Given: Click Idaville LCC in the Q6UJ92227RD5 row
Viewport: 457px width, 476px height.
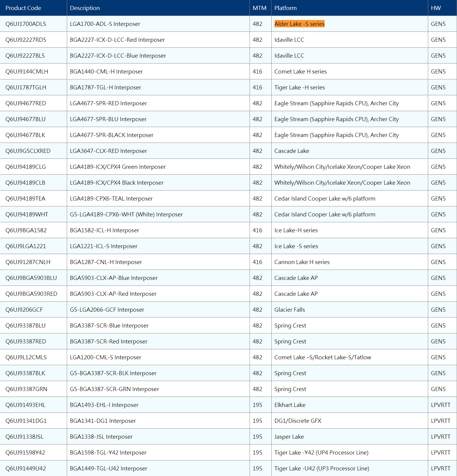Looking at the screenshot, I should click(289, 40).
